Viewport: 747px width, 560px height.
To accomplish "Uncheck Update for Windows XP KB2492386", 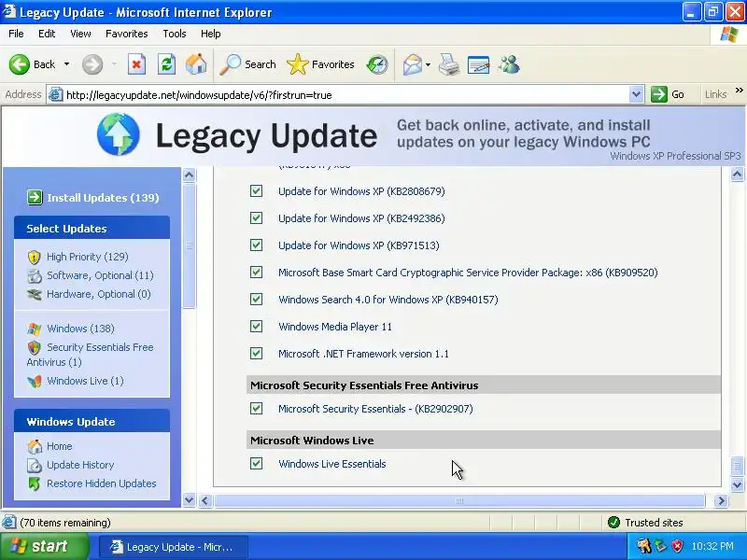I will 256,218.
